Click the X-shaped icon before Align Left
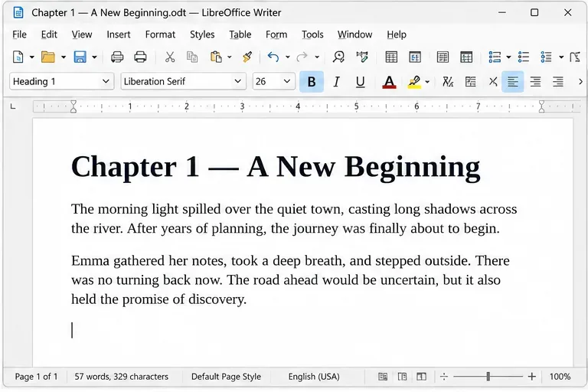 [493, 81]
